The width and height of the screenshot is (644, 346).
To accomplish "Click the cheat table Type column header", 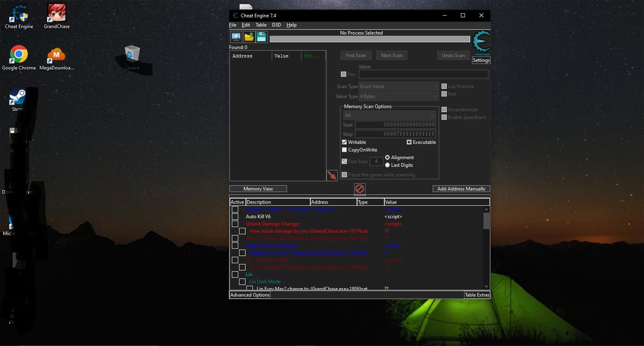I will click(370, 202).
